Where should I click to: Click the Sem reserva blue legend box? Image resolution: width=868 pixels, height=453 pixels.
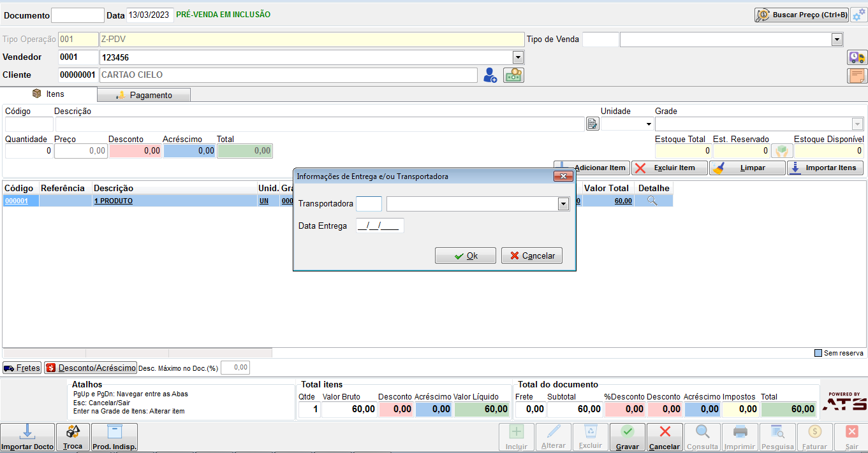pos(818,353)
